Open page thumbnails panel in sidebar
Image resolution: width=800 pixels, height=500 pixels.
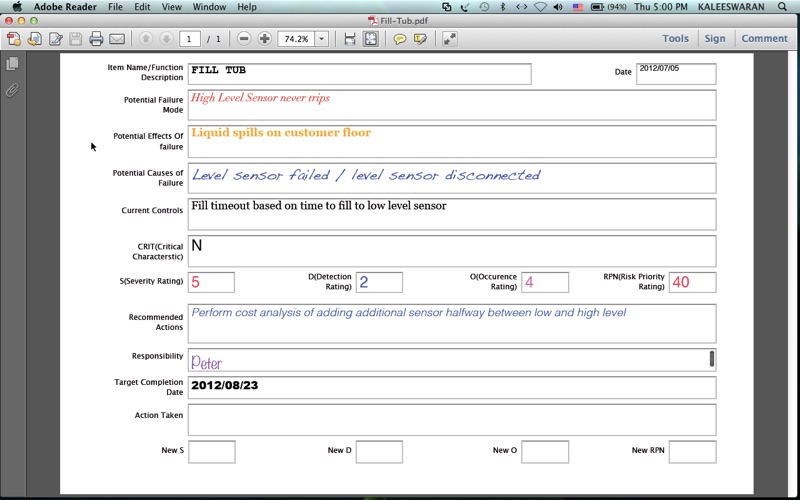point(13,63)
